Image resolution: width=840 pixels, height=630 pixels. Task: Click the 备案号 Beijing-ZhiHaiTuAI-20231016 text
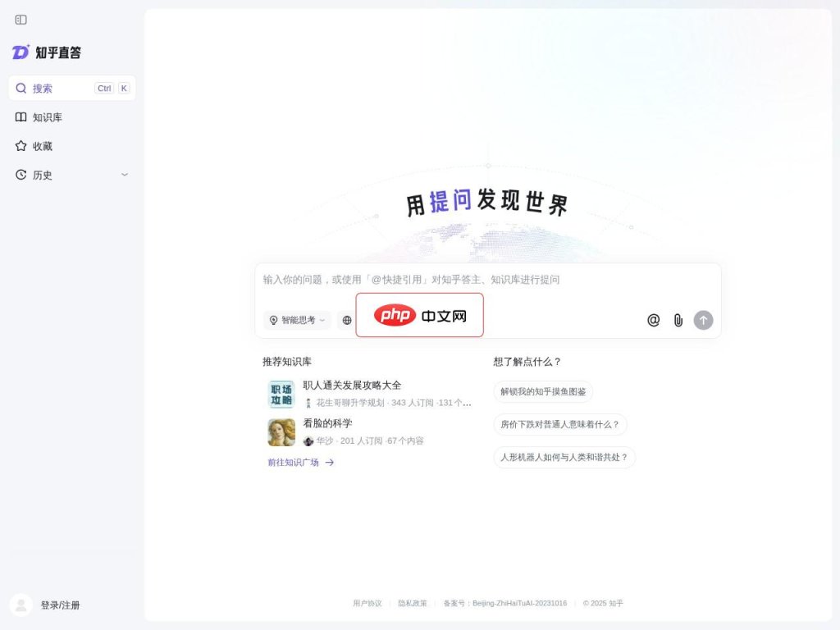pyautogui.click(x=504, y=603)
